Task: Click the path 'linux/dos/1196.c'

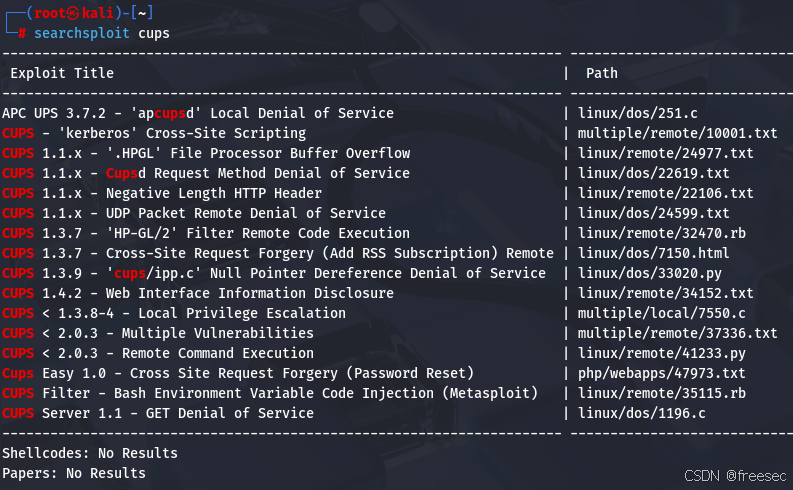Action: (642, 414)
